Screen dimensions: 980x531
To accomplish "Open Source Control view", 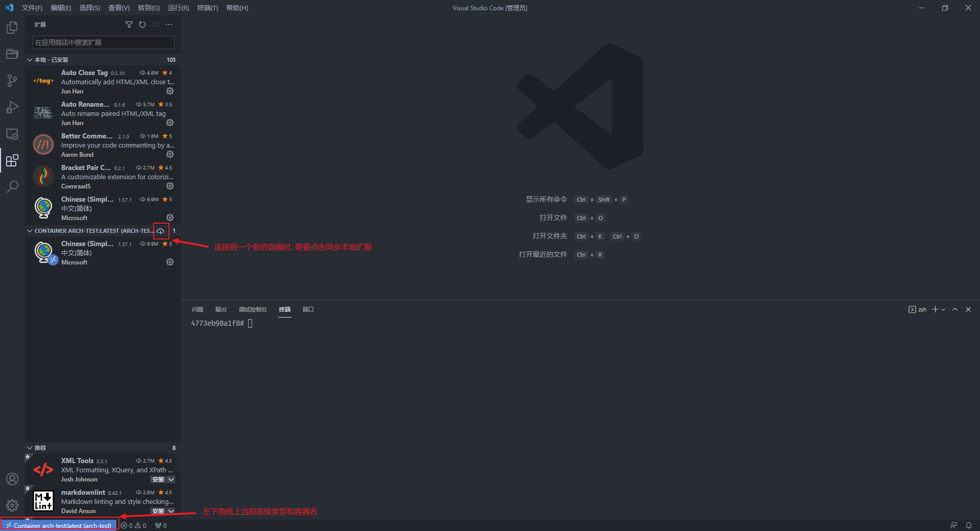I will point(12,81).
